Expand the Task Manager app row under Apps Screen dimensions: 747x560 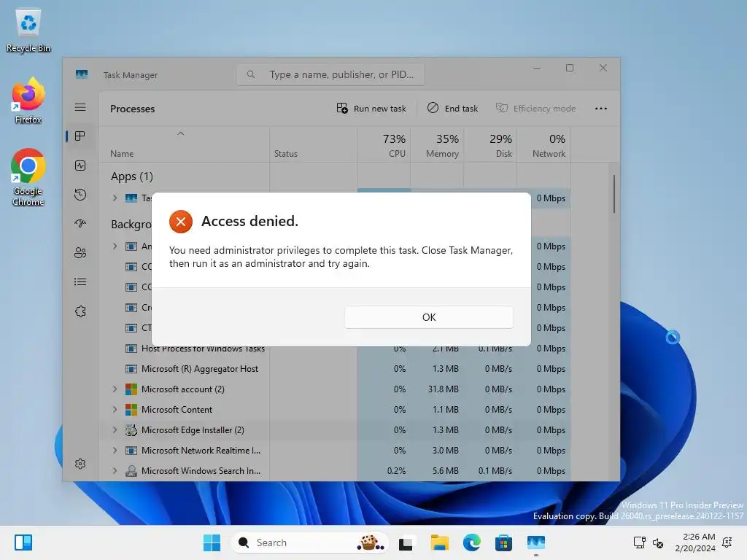click(x=115, y=198)
